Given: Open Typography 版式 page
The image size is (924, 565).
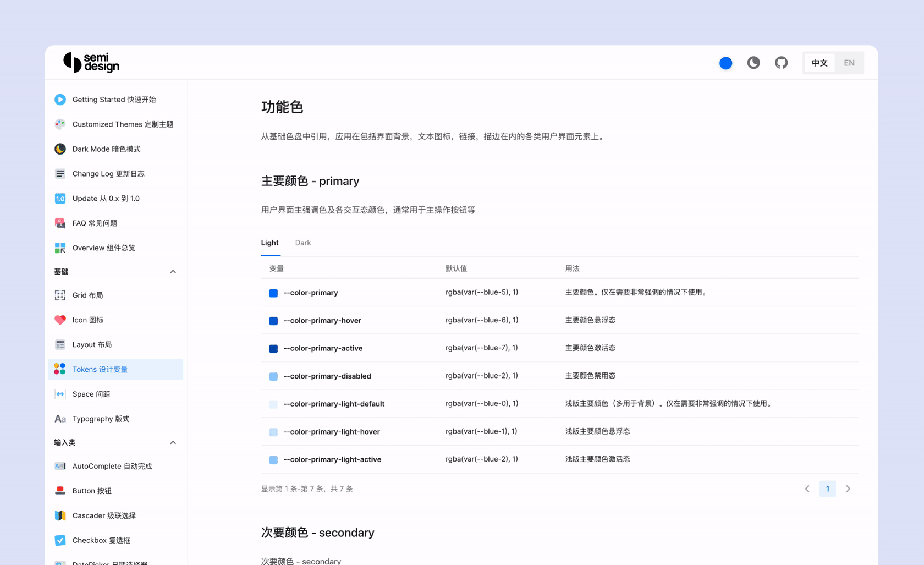Looking at the screenshot, I should (x=101, y=419).
